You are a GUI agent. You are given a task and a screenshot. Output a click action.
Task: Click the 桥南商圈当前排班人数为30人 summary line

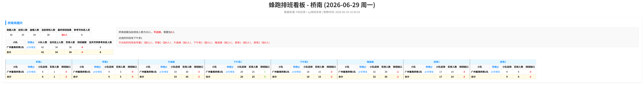click(x=147, y=32)
